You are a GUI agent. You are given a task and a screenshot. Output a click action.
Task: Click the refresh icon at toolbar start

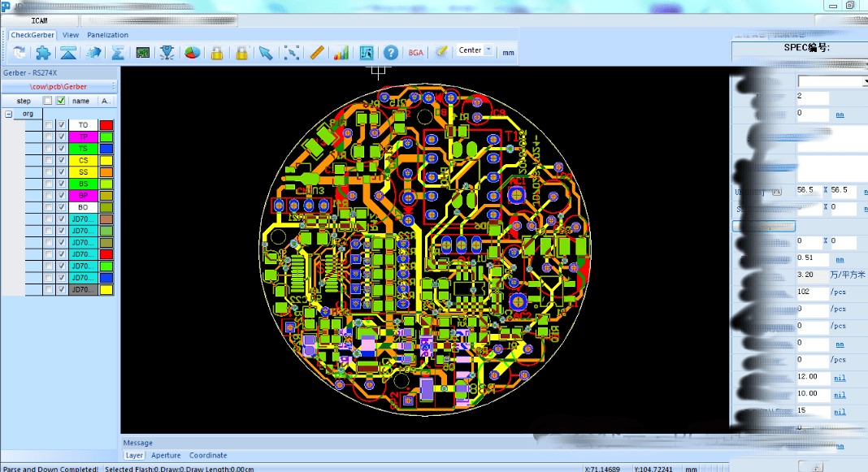pyautogui.click(x=19, y=53)
